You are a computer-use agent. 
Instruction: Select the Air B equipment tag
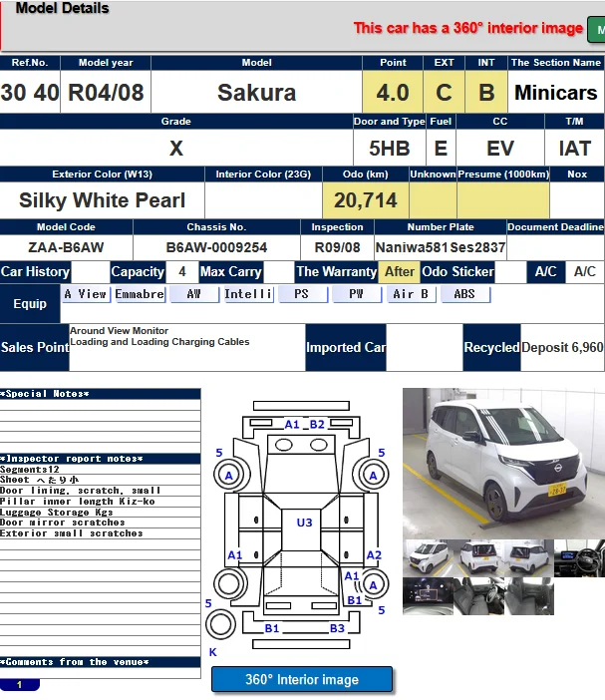click(411, 295)
